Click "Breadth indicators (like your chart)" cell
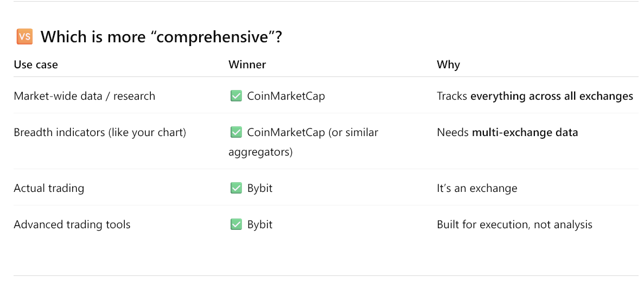Image resolution: width=644 pixels, height=283 pixels. pos(100,133)
